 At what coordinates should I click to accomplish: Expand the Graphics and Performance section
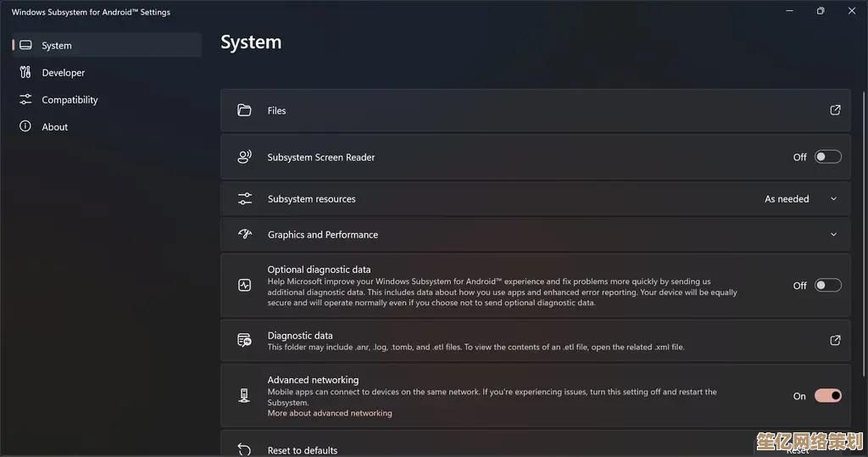pyautogui.click(x=833, y=235)
